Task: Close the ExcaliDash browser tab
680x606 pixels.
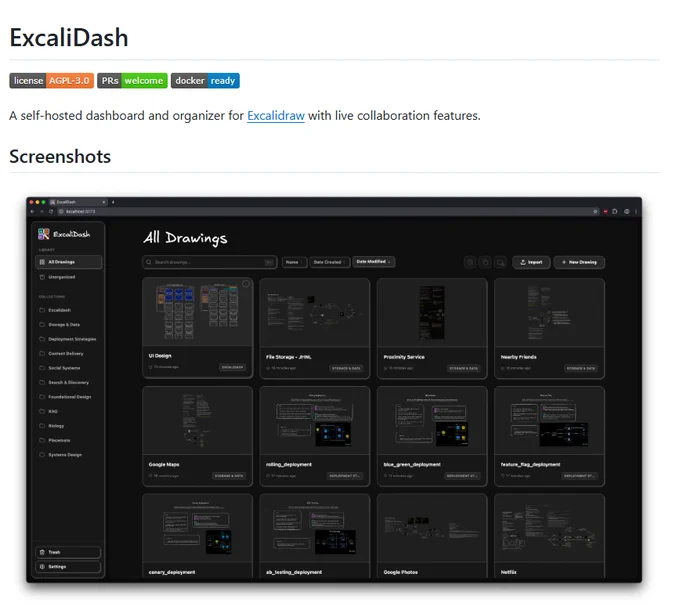Action: (x=104, y=202)
